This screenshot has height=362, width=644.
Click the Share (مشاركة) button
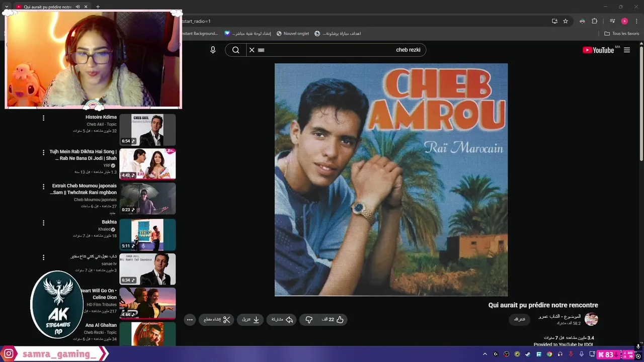click(x=282, y=319)
